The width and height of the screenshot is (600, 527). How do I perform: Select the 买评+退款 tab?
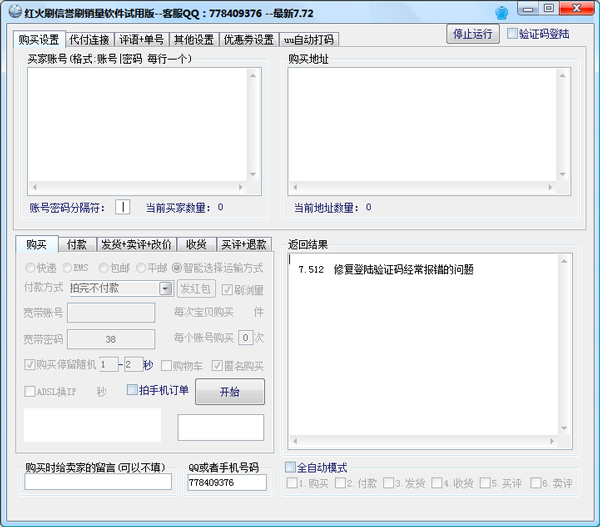coord(243,245)
